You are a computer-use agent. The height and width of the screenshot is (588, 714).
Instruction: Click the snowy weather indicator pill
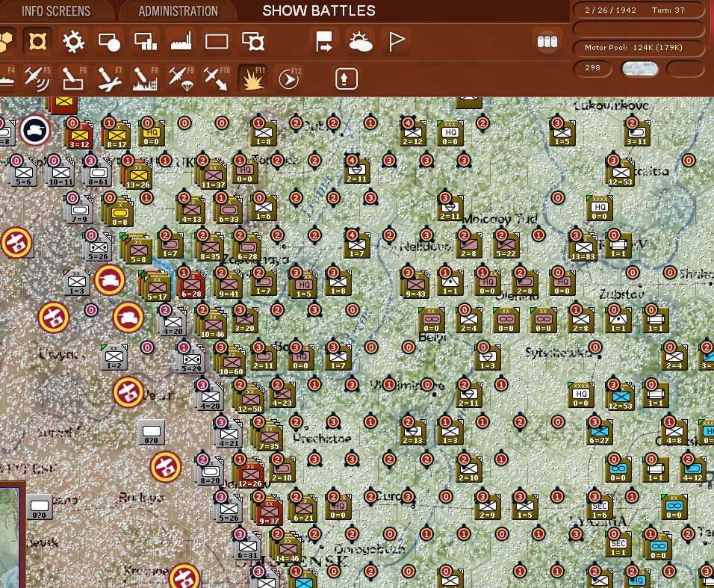(640, 69)
